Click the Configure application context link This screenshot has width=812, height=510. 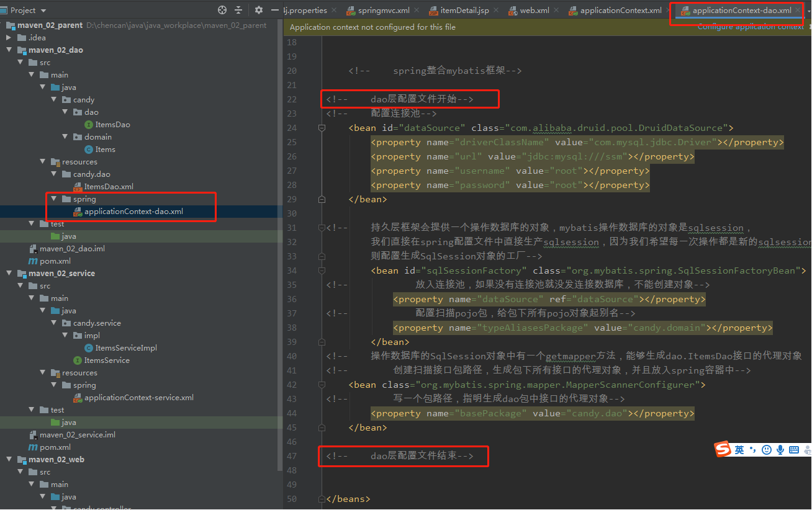pos(751,27)
